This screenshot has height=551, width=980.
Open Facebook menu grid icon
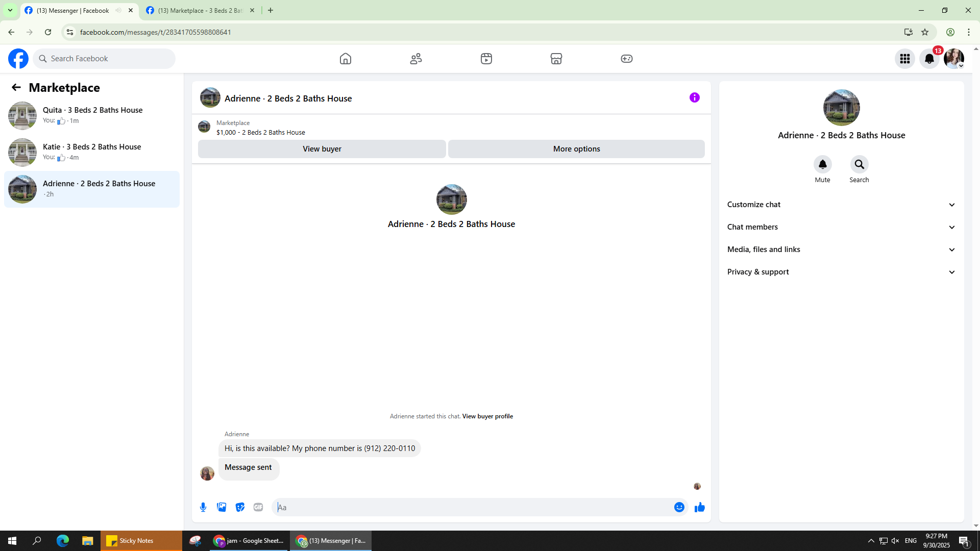coord(904,59)
